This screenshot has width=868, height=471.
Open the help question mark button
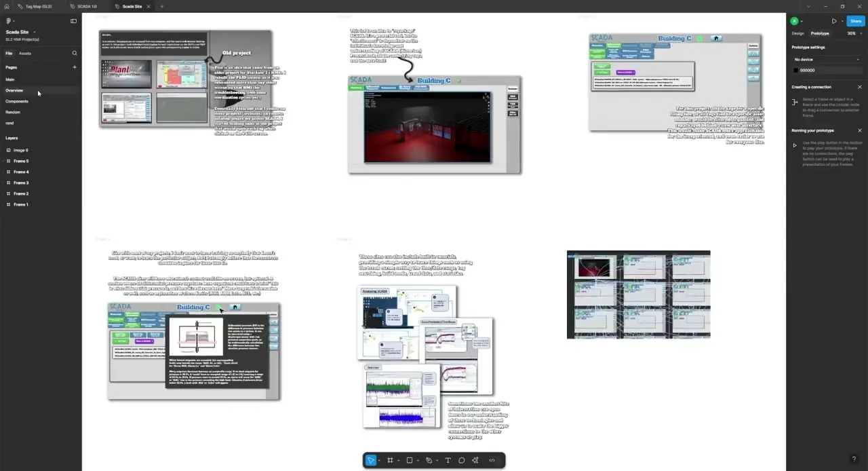tap(854, 459)
